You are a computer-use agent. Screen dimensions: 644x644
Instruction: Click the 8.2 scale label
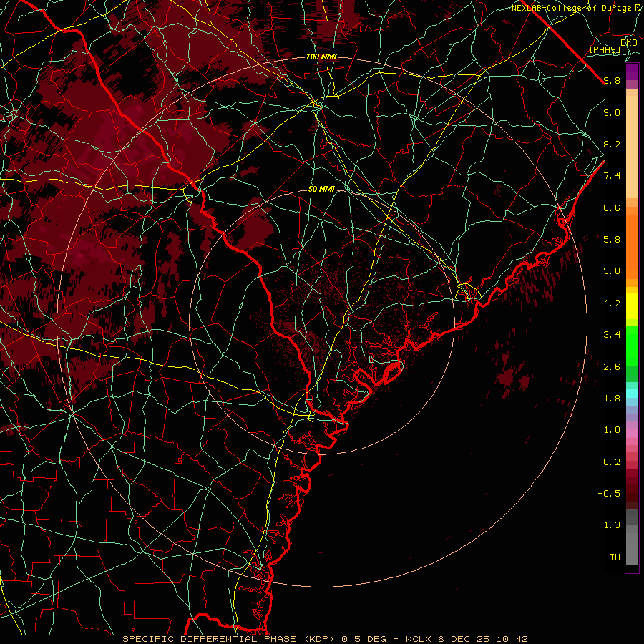612,144
